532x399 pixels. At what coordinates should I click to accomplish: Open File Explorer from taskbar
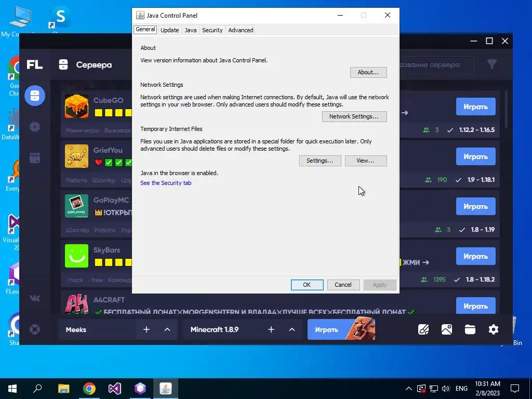(63, 389)
